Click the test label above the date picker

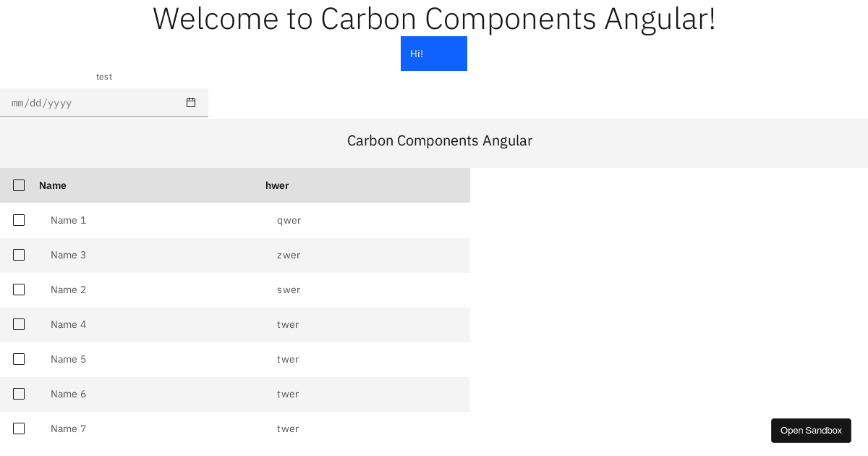coord(104,77)
